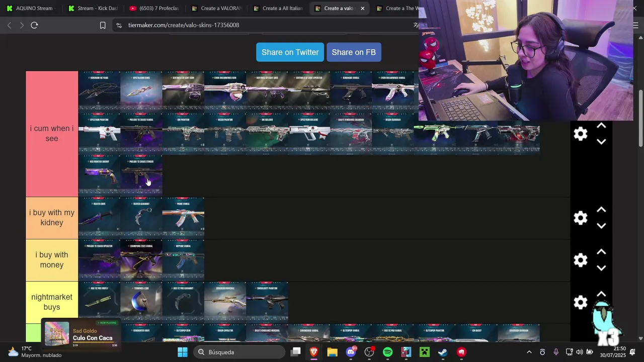Select the Sentinels of Light Odin thumbnail
Screen dimensions: 644x362
(x=183, y=91)
